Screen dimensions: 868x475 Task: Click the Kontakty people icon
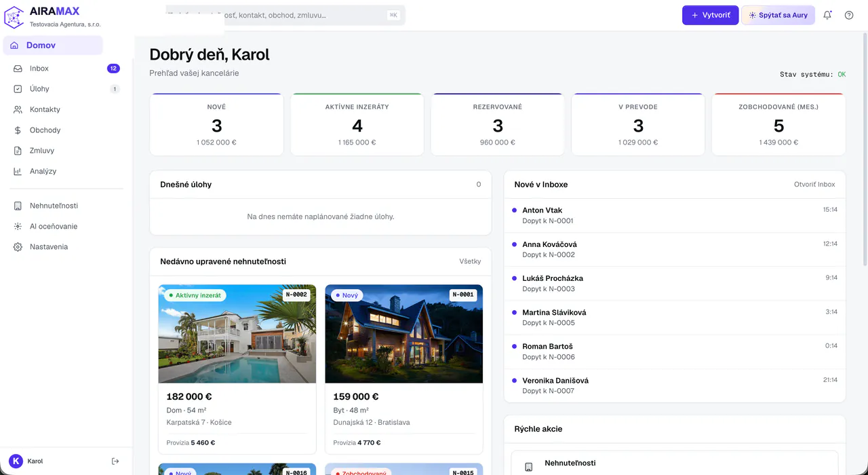coord(18,109)
